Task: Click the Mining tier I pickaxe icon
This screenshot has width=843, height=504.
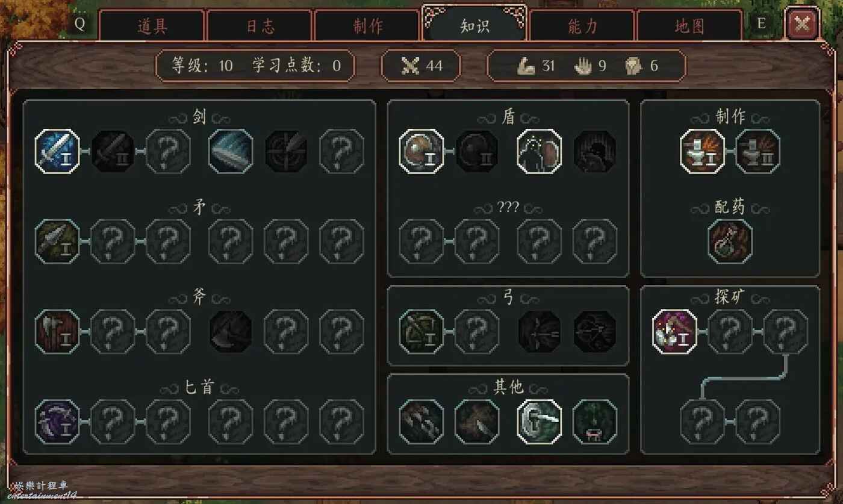Action: tap(674, 332)
